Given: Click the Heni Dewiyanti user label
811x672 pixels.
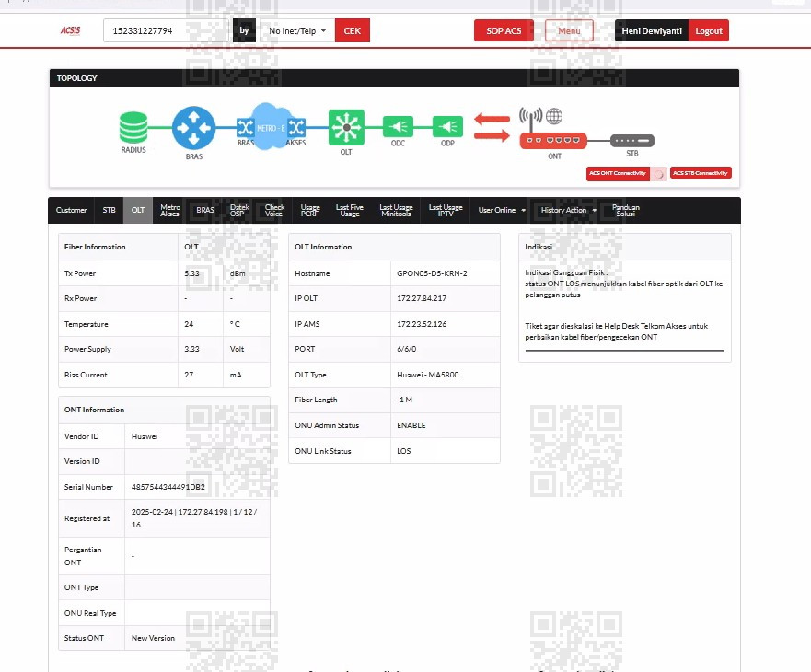Looking at the screenshot, I should click(x=652, y=30).
